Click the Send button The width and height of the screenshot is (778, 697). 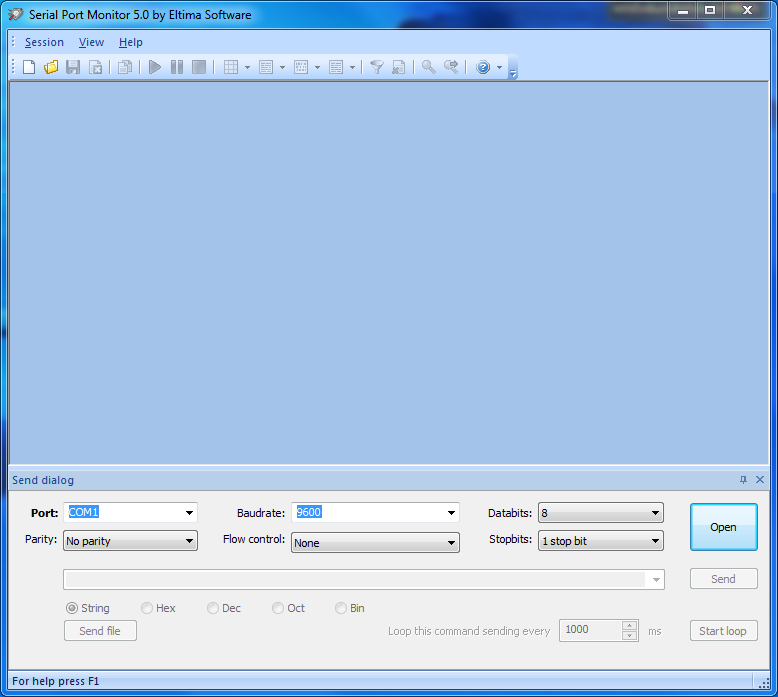723,579
